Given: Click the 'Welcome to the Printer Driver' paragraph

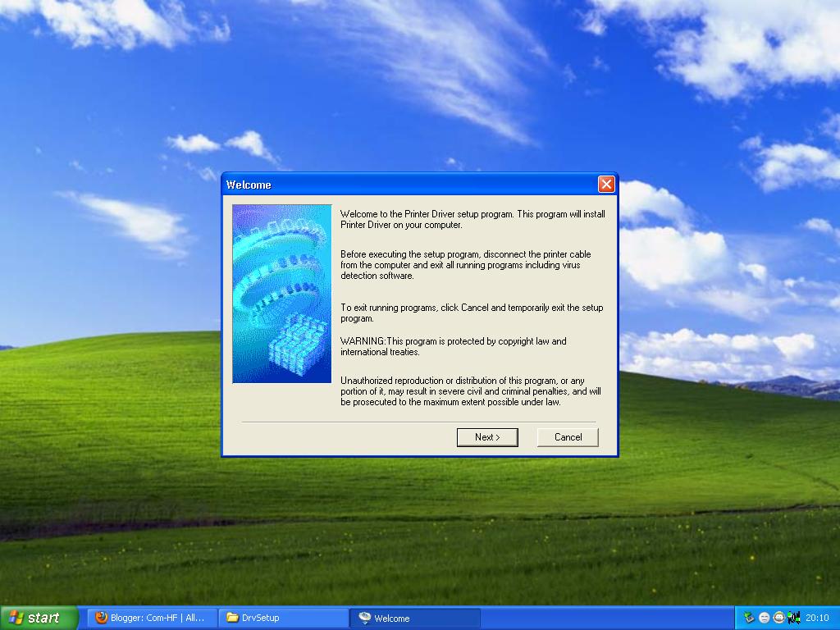Looking at the screenshot, I should (472, 219).
